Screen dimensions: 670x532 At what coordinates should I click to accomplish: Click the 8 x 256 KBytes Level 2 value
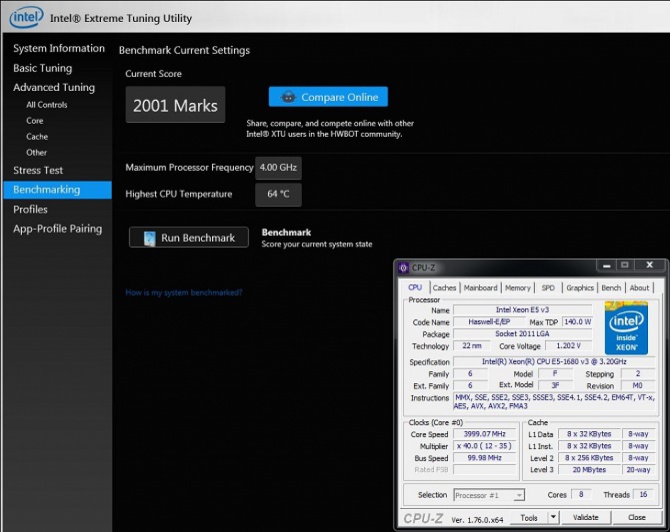point(589,458)
